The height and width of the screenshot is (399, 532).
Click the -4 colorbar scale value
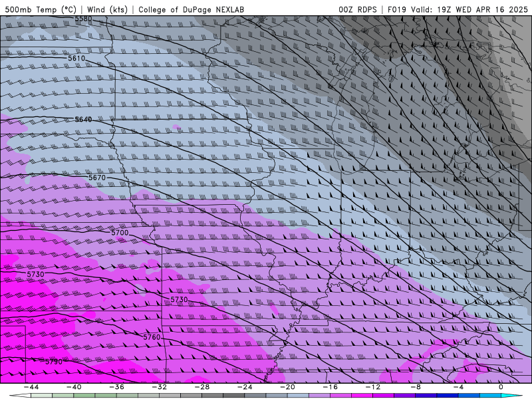pos(458,387)
